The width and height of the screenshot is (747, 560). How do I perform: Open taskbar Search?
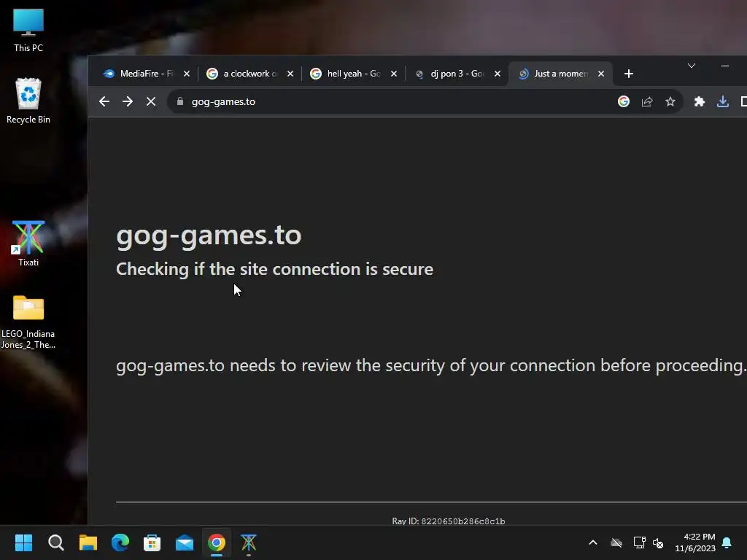tap(56, 542)
